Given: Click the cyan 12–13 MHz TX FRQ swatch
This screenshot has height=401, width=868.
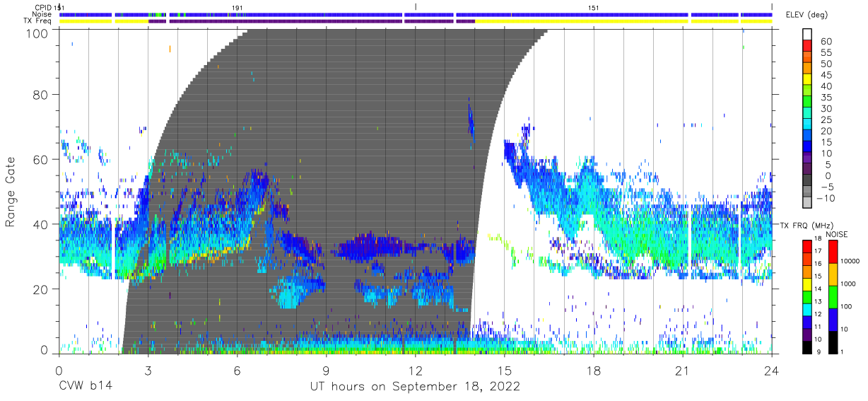Looking at the screenshot, I should 808,308.
